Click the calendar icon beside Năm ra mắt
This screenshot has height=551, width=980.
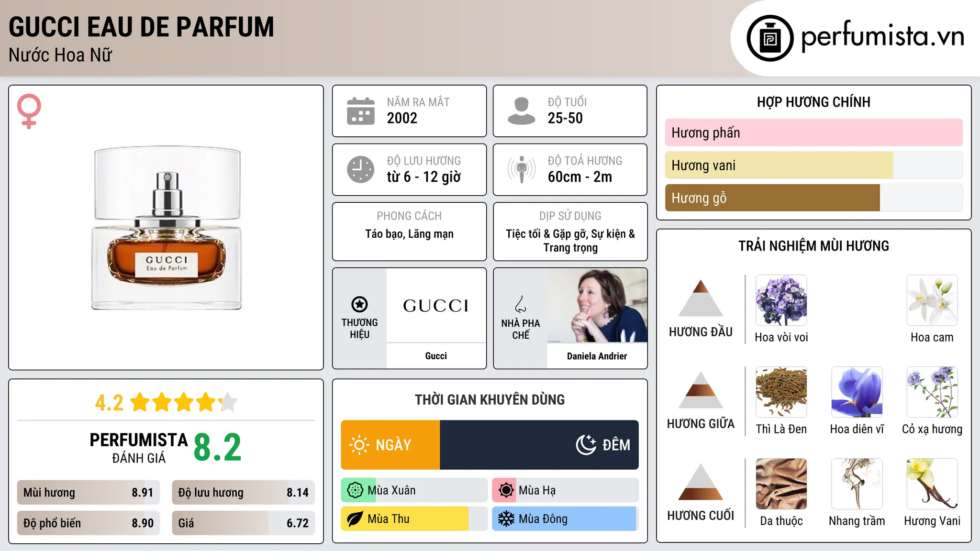click(361, 111)
